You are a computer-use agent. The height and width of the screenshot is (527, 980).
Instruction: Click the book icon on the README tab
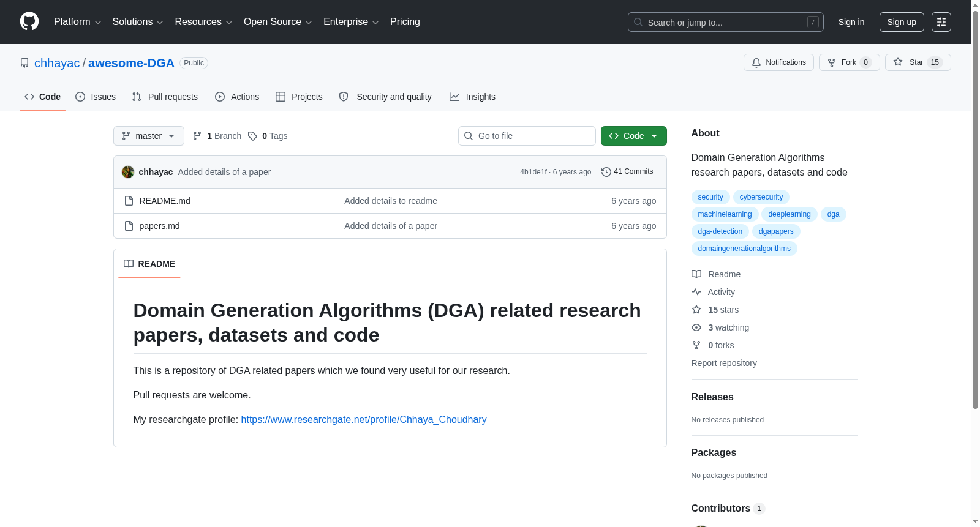tap(129, 264)
